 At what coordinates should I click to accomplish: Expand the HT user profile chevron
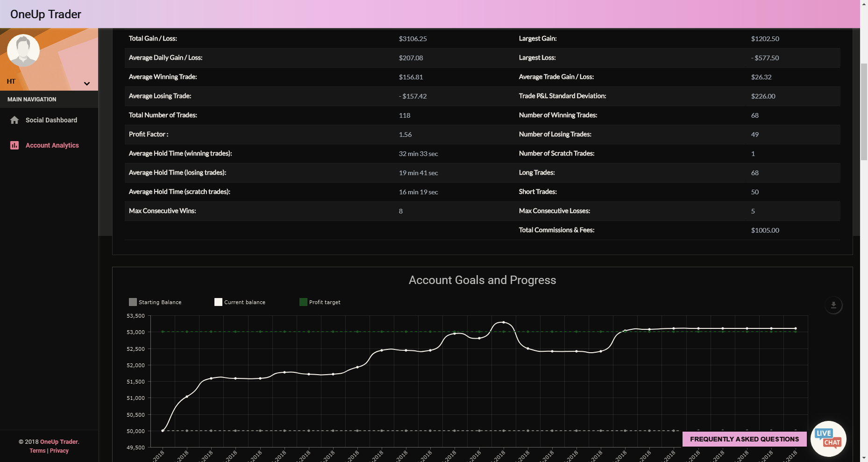pos(87,84)
